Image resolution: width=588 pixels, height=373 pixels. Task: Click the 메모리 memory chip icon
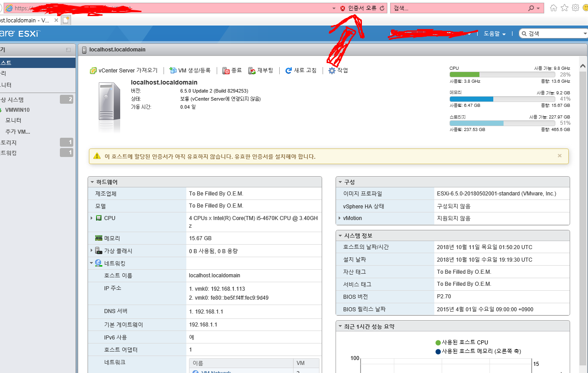point(99,238)
